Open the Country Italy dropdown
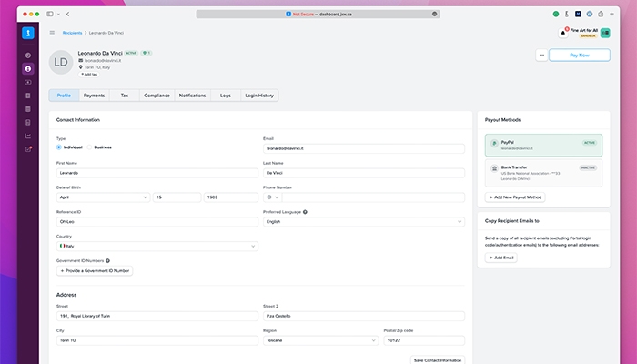The height and width of the screenshot is (364, 637). tap(157, 247)
